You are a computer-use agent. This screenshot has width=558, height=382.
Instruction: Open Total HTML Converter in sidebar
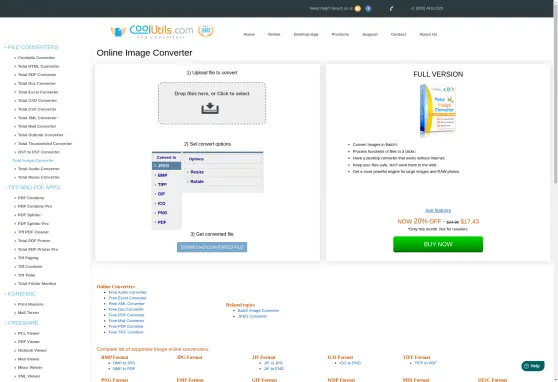[x=38, y=67]
